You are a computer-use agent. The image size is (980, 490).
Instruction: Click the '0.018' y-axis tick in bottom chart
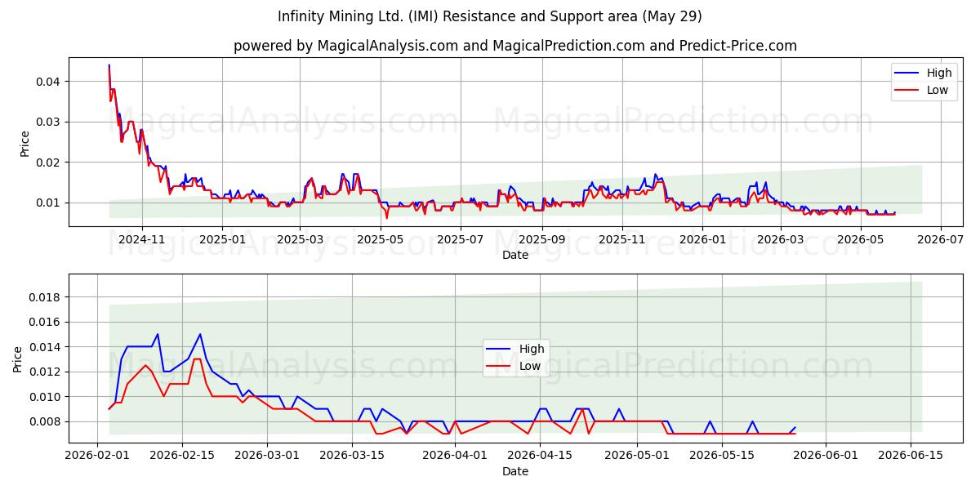tap(47, 296)
